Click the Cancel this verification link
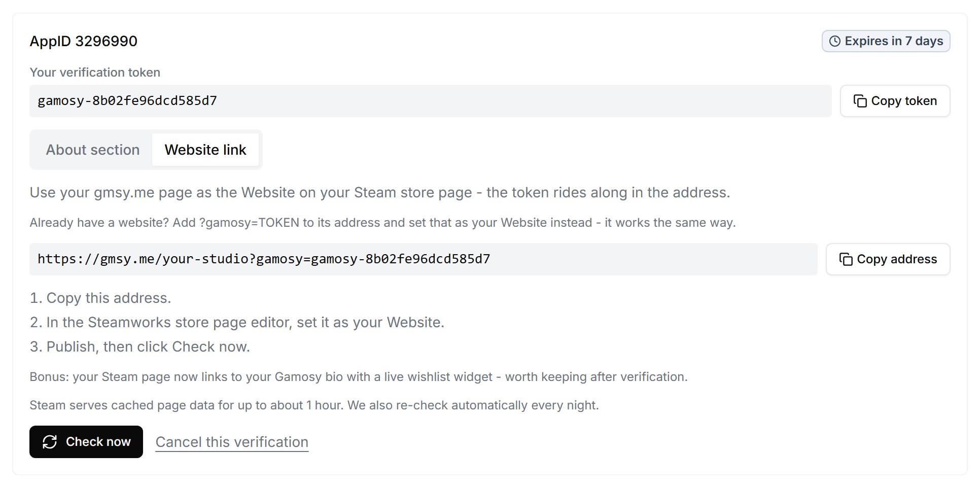This screenshot has width=980, height=487. (x=232, y=442)
